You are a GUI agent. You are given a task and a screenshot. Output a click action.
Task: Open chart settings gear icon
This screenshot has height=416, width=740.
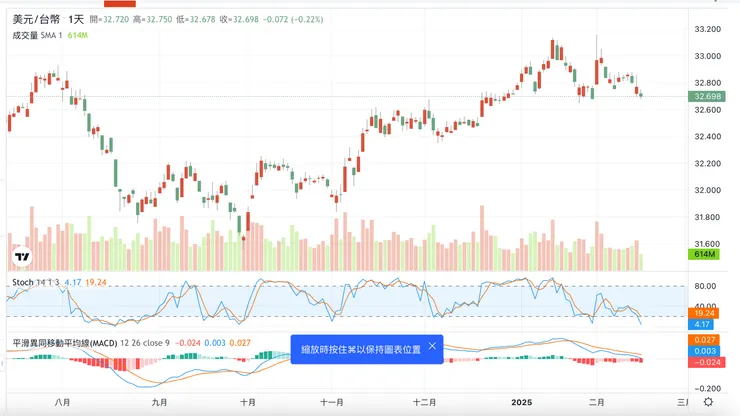[x=708, y=402]
